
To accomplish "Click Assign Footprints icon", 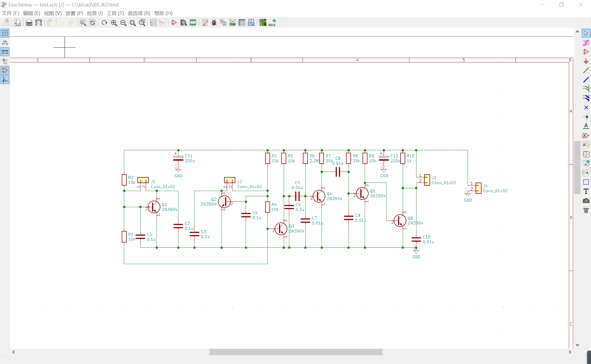I will [x=223, y=22].
